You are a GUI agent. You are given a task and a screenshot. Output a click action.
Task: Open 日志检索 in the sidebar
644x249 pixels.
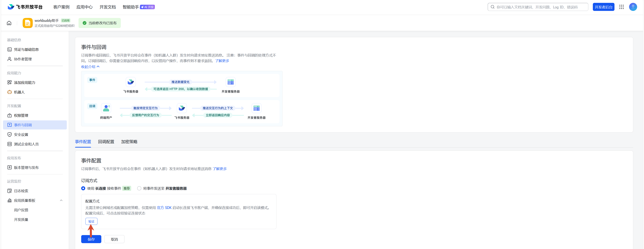point(21,191)
